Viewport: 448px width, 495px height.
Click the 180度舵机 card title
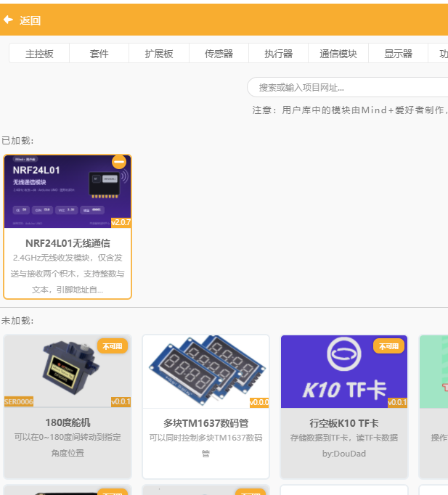pyautogui.click(x=68, y=422)
